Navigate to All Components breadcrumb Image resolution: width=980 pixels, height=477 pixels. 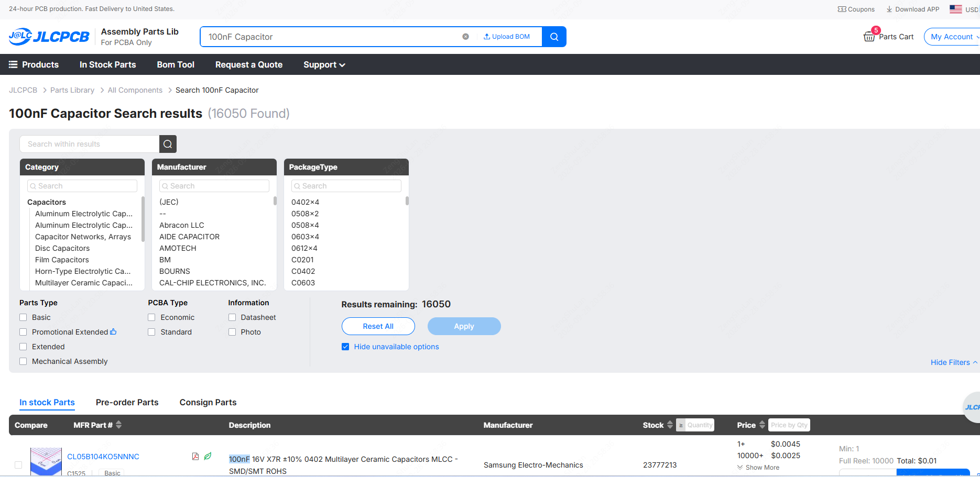tap(135, 90)
